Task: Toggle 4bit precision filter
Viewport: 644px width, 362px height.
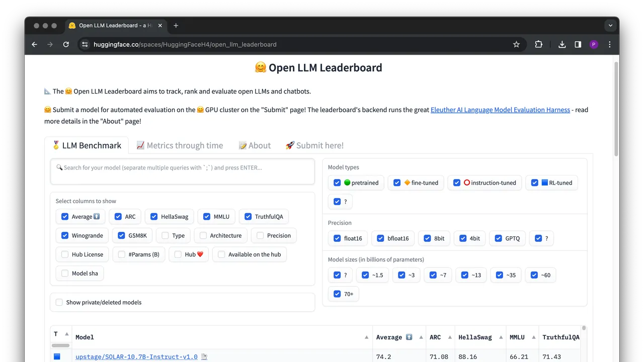Action: tap(463, 238)
